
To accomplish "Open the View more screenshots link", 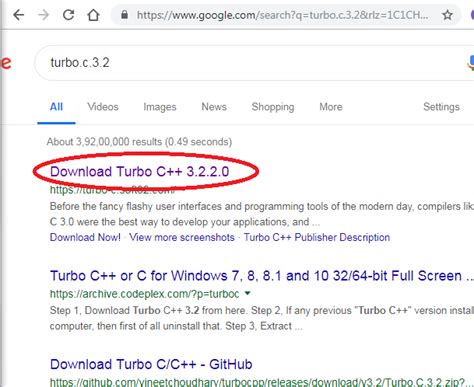I will coord(182,237).
